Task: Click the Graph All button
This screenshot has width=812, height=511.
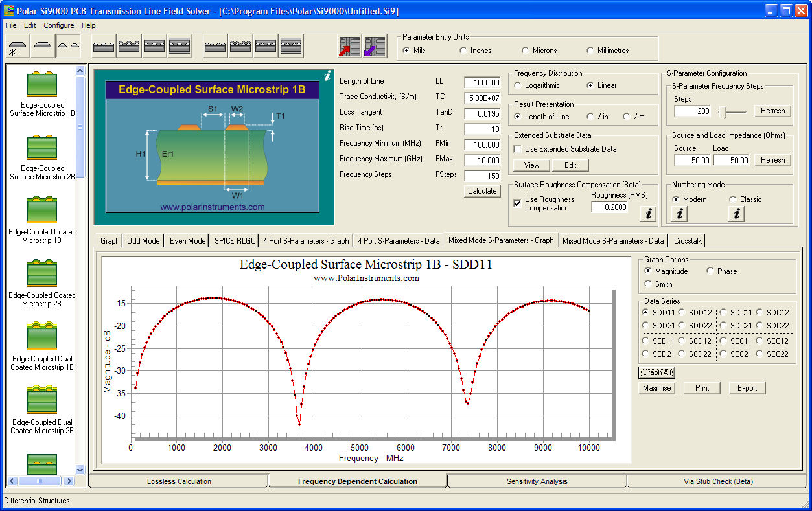Action: 657,372
